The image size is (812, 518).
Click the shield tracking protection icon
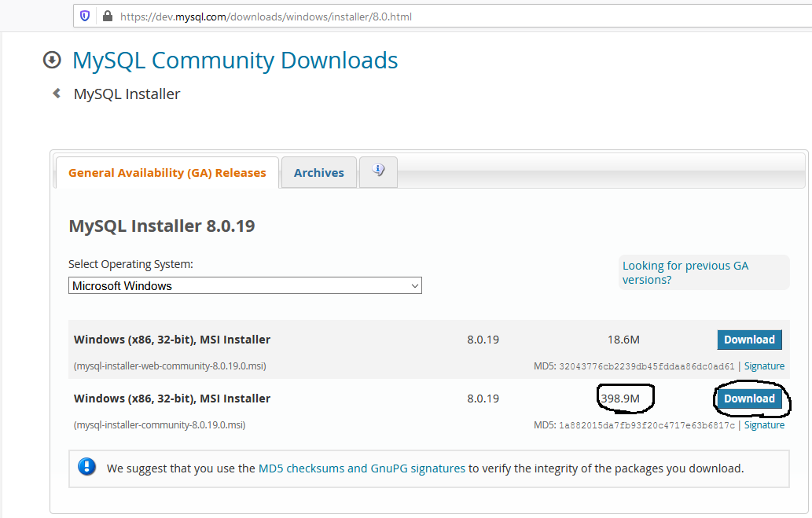tap(85, 16)
